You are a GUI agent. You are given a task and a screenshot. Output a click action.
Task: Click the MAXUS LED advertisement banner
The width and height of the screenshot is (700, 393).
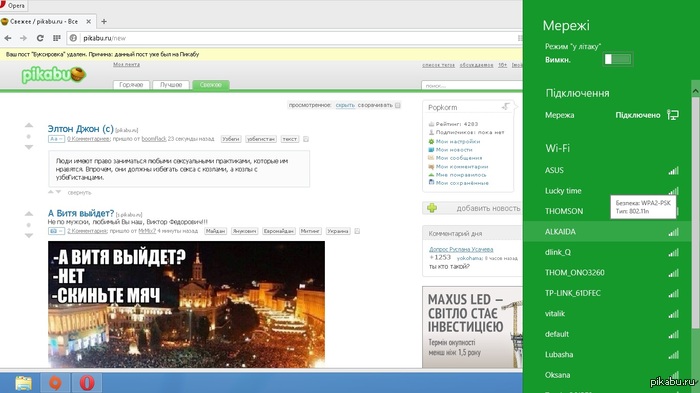point(472,327)
